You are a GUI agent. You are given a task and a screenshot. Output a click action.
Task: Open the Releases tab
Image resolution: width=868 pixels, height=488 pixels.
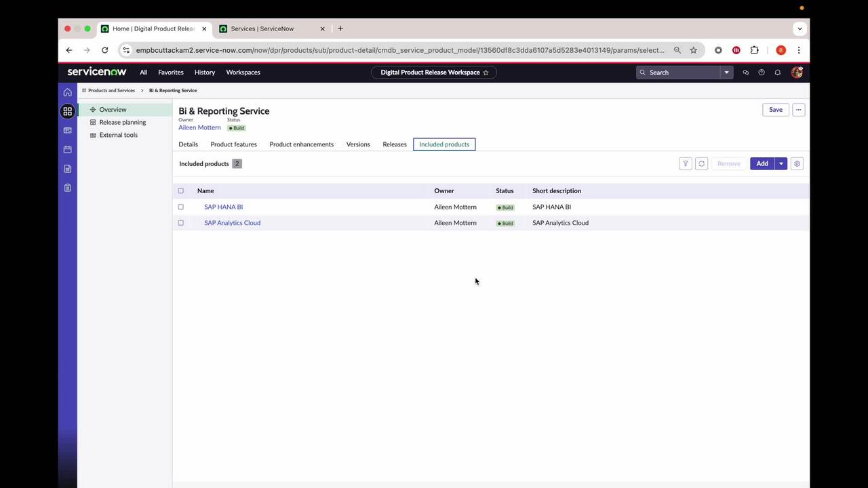pos(394,144)
